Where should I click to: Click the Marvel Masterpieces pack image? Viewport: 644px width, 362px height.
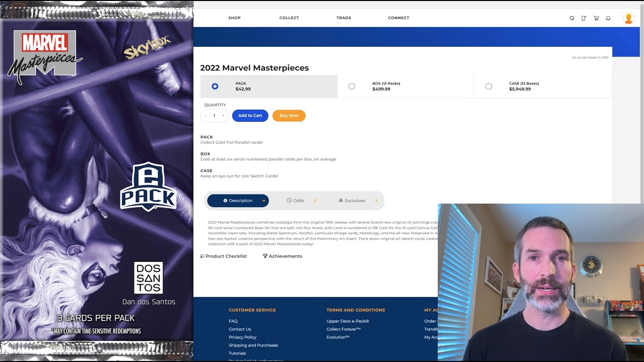tap(97, 181)
